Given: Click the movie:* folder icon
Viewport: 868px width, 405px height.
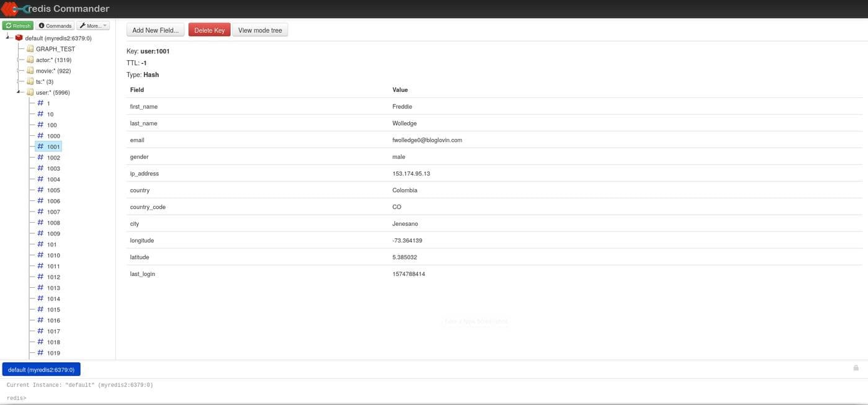Looking at the screenshot, I should point(30,71).
